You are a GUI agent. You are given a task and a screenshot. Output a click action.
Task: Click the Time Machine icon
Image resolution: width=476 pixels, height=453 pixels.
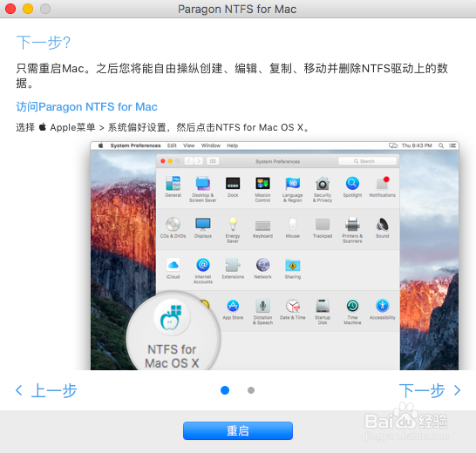click(x=352, y=306)
